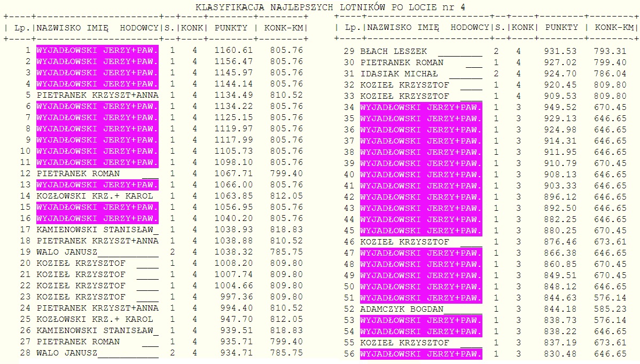Screen dimensions: 640x364
Task: Click the highlighted WYJADŁOWSKI name in row 56
Action: [x=421, y=354]
